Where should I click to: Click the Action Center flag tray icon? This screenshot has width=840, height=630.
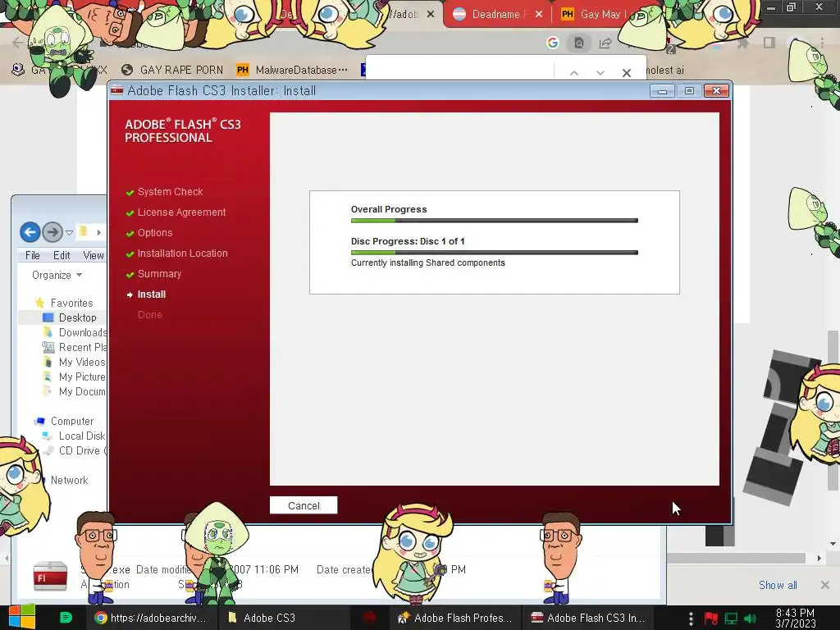point(711,619)
